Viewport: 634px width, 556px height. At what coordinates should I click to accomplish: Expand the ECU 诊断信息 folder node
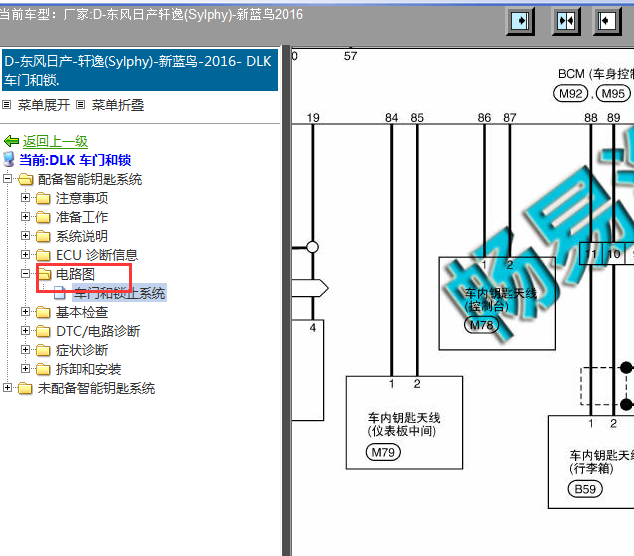point(25,255)
